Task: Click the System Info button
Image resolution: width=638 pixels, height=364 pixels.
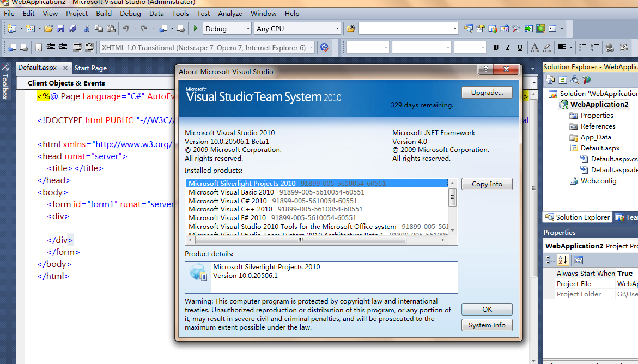Action: pyautogui.click(x=487, y=325)
